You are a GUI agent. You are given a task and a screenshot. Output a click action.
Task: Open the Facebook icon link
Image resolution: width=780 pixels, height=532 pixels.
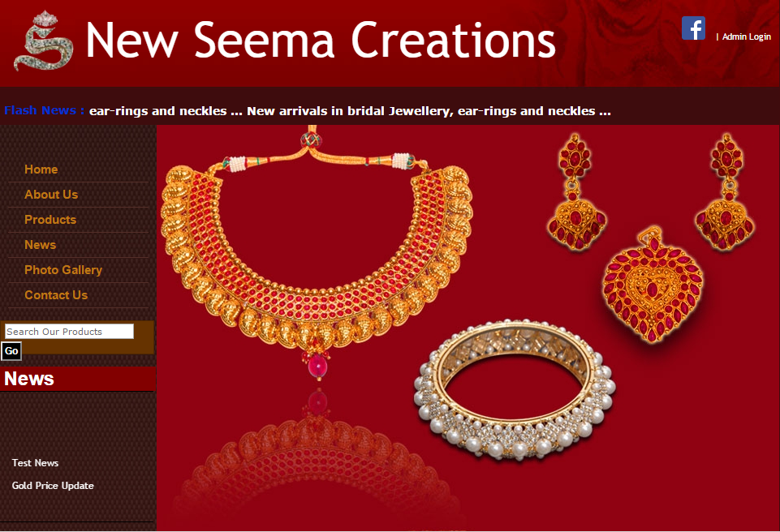point(693,28)
